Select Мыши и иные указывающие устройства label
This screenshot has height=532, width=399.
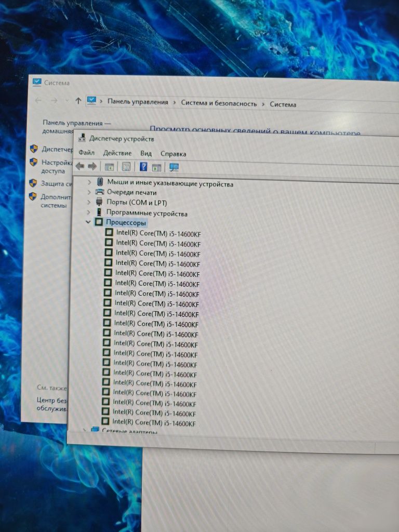[170, 183]
